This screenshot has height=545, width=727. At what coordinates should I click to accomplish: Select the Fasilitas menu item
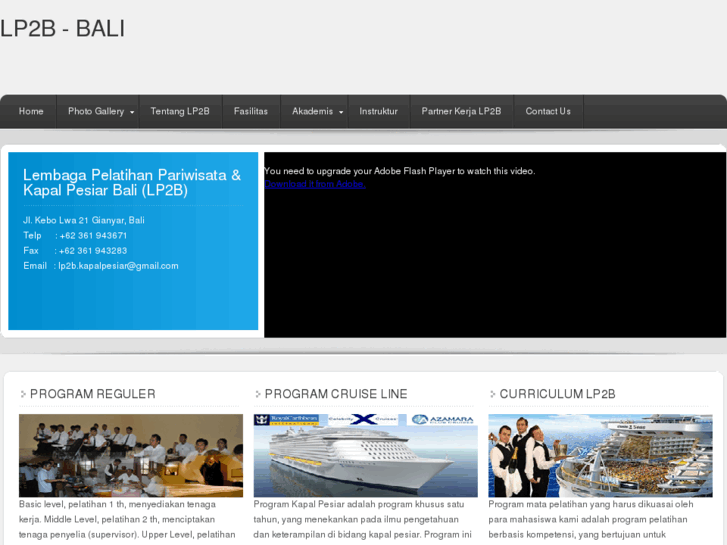(251, 111)
